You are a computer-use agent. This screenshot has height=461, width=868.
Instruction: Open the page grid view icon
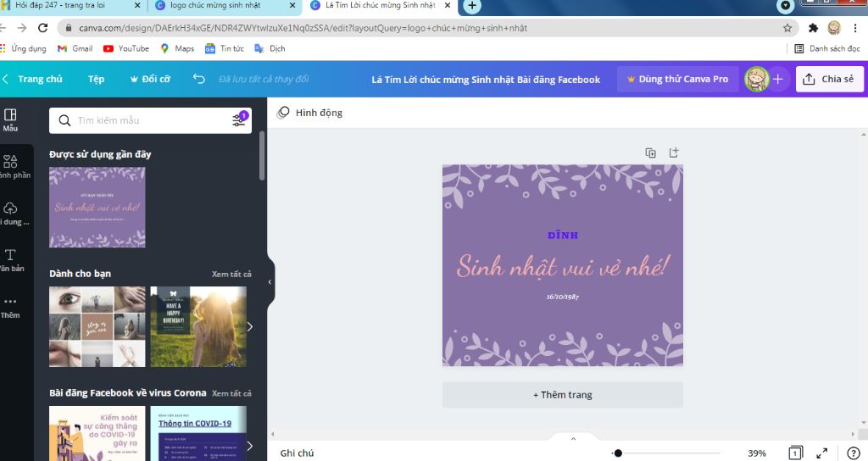(795, 453)
